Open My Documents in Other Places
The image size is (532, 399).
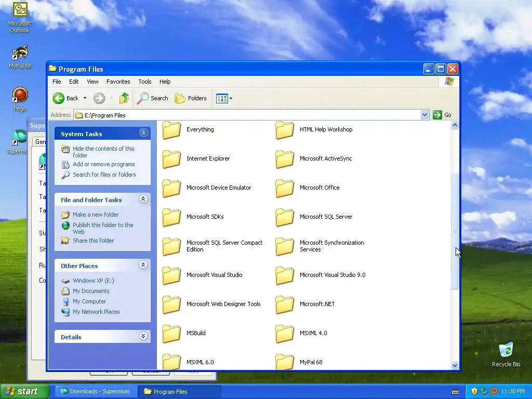pos(91,291)
